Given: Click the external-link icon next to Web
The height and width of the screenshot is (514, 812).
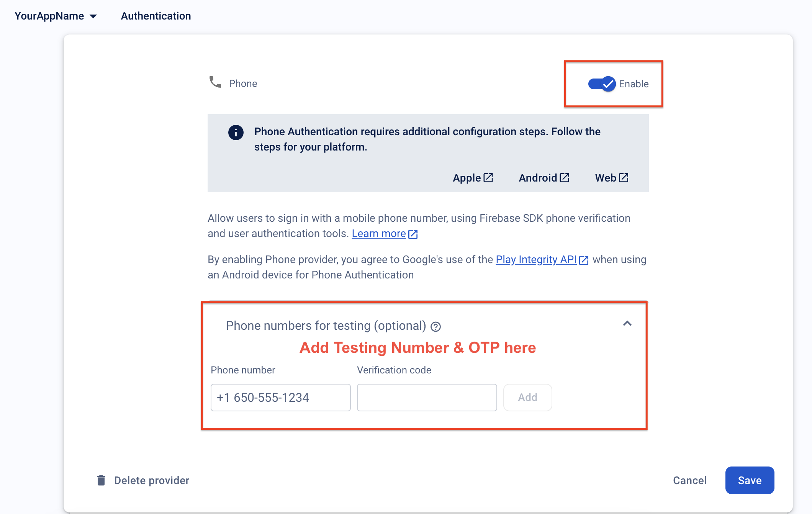Looking at the screenshot, I should tap(624, 178).
